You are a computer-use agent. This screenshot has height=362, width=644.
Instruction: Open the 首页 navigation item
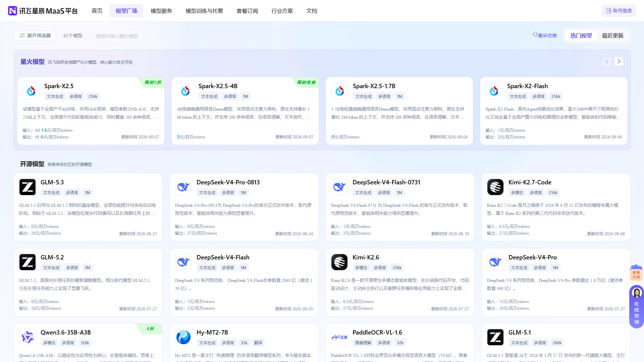pyautogui.click(x=97, y=11)
